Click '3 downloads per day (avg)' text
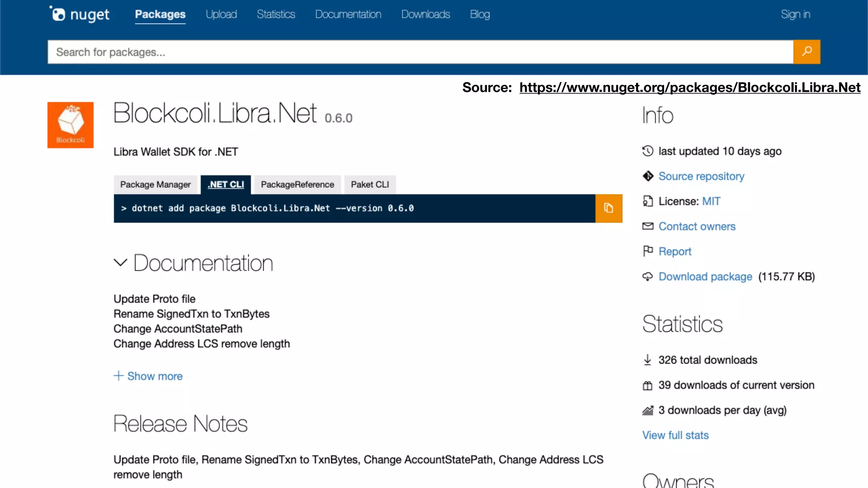The width and height of the screenshot is (868, 488). (x=722, y=410)
